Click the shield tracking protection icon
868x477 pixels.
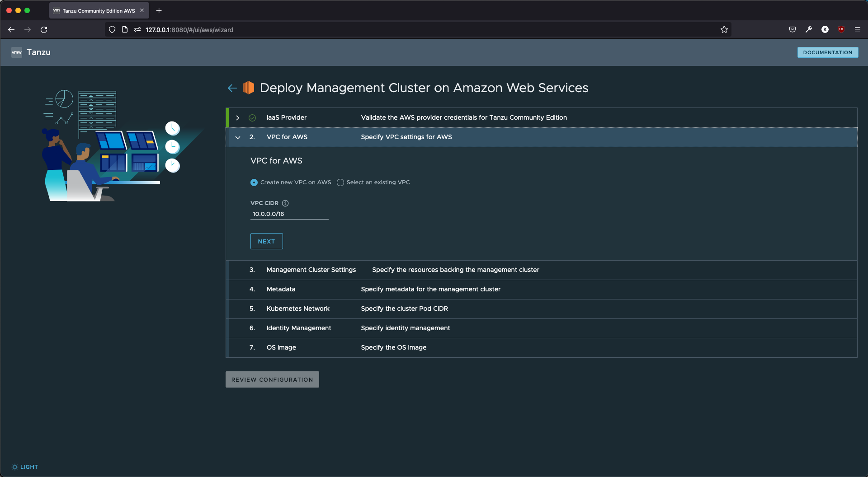pyautogui.click(x=112, y=30)
